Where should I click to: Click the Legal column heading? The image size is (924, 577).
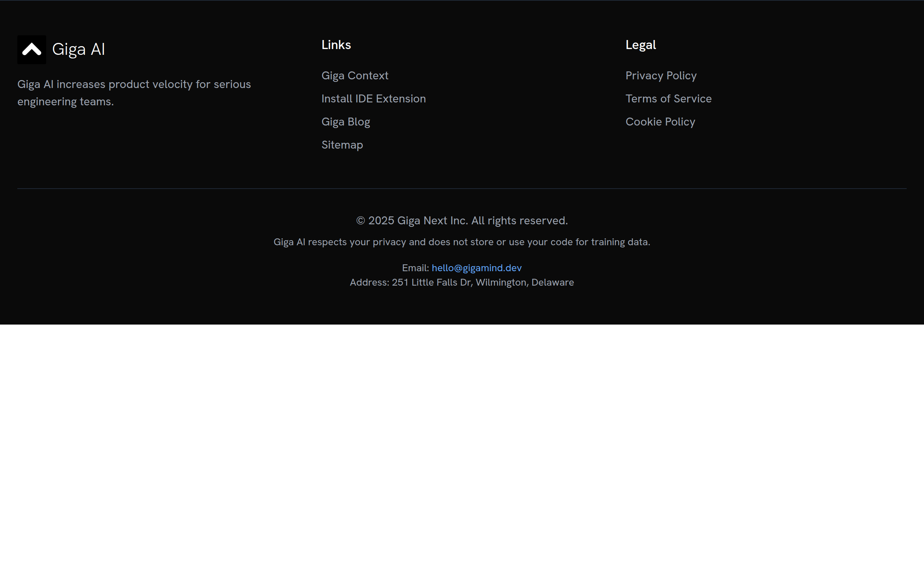click(x=640, y=45)
